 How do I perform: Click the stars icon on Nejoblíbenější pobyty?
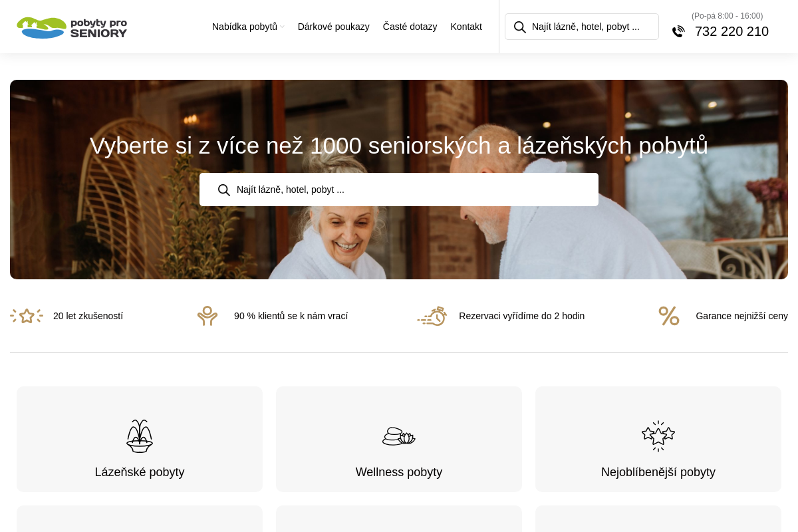(x=658, y=436)
